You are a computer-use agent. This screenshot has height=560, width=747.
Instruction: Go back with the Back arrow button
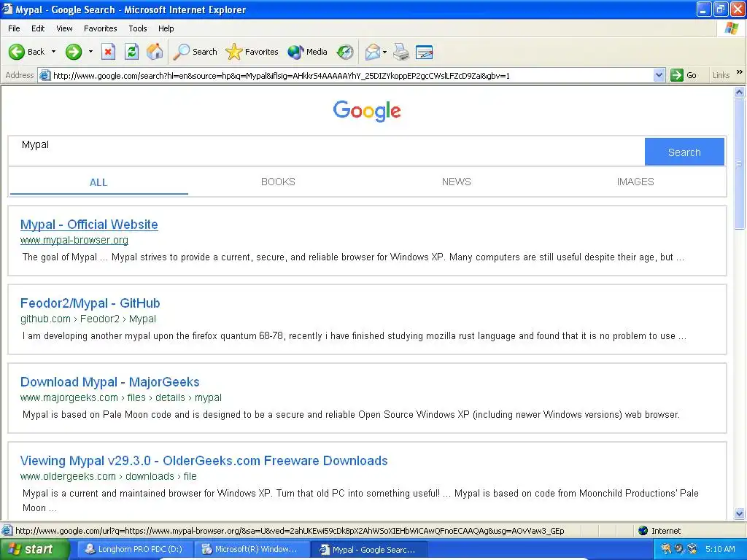26,52
